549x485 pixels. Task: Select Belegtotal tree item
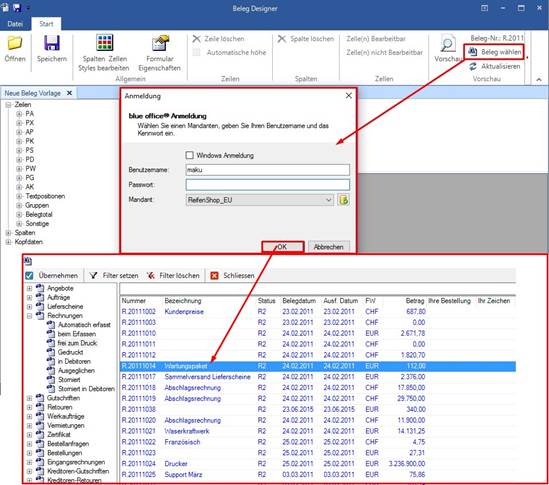[39, 214]
